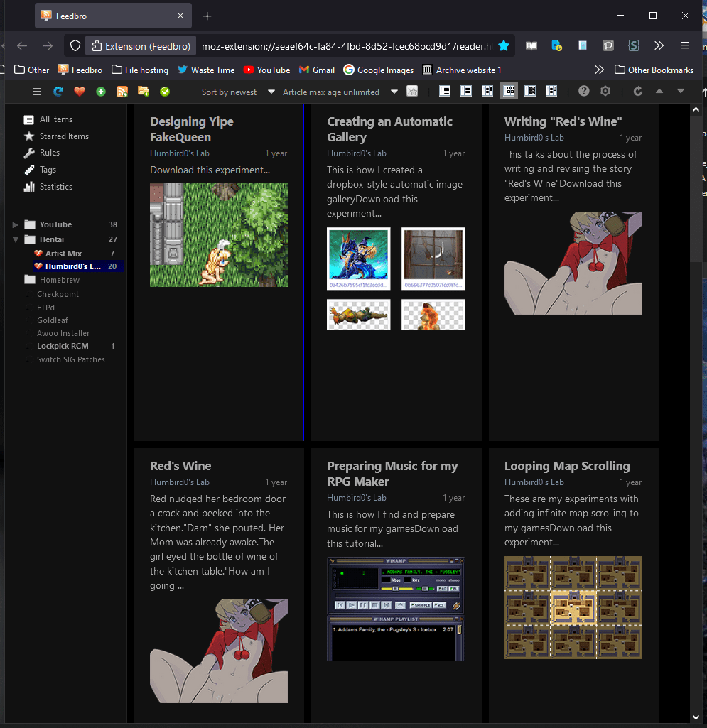Switch to the first article view mode
The image size is (707, 728).
pos(445,92)
